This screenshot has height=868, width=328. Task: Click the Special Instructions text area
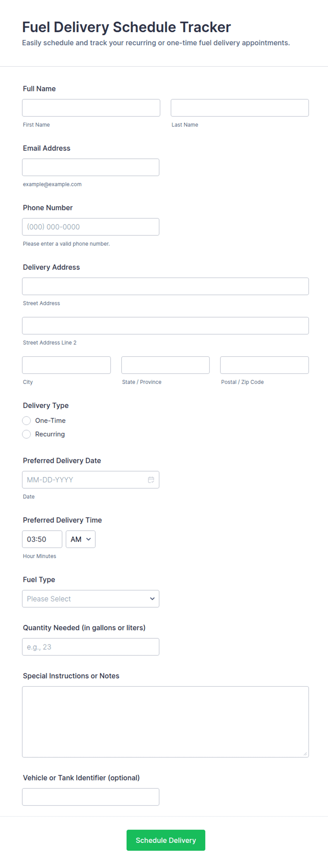pos(165,722)
